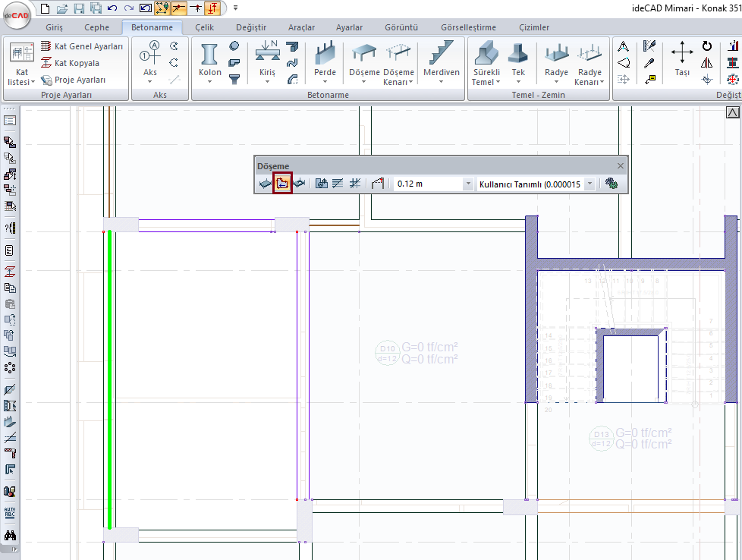Click Kat Genel Ayarları button
This screenshot has width=742, height=560.
pyautogui.click(x=82, y=46)
